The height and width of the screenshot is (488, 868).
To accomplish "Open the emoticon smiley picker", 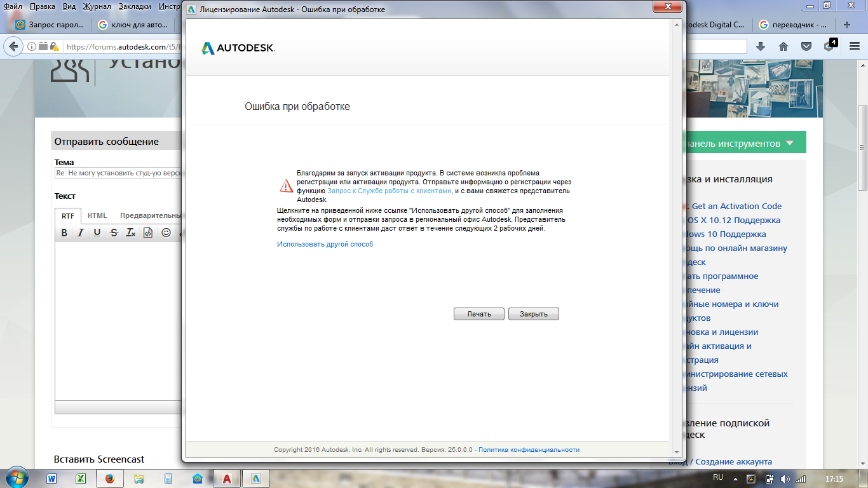I will [166, 233].
